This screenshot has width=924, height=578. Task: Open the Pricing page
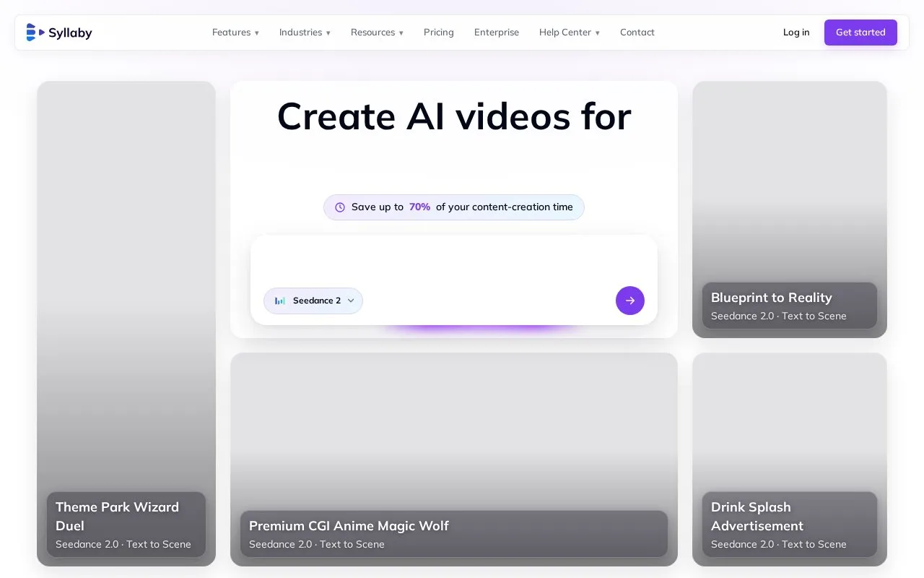pyautogui.click(x=439, y=33)
